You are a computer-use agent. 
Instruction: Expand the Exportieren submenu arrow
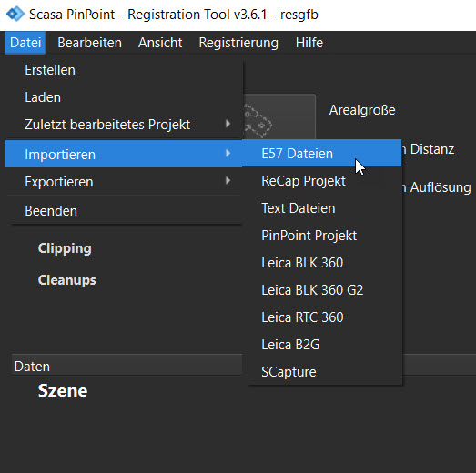pyautogui.click(x=228, y=181)
